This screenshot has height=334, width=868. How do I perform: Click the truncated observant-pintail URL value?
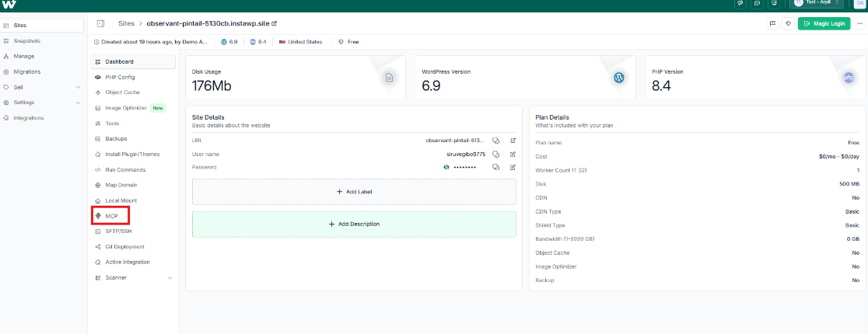(x=456, y=141)
